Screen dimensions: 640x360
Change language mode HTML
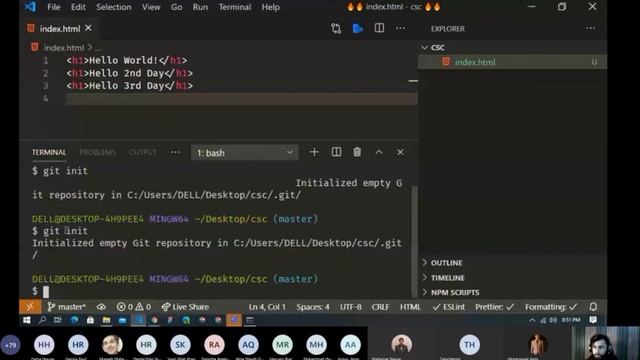[410, 307]
